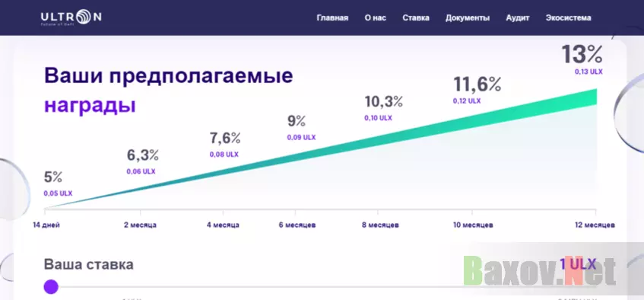Select the 2 месяца axis label
The width and height of the screenshot is (644, 300).
pyautogui.click(x=141, y=225)
